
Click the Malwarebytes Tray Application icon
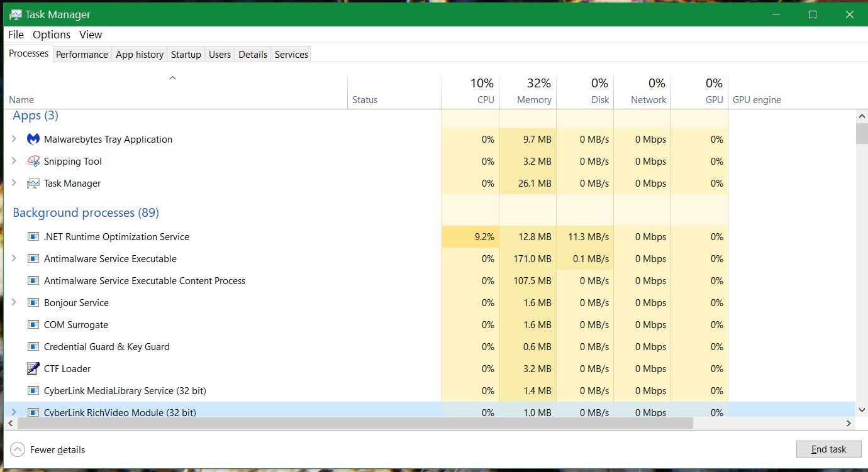[x=33, y=139]
